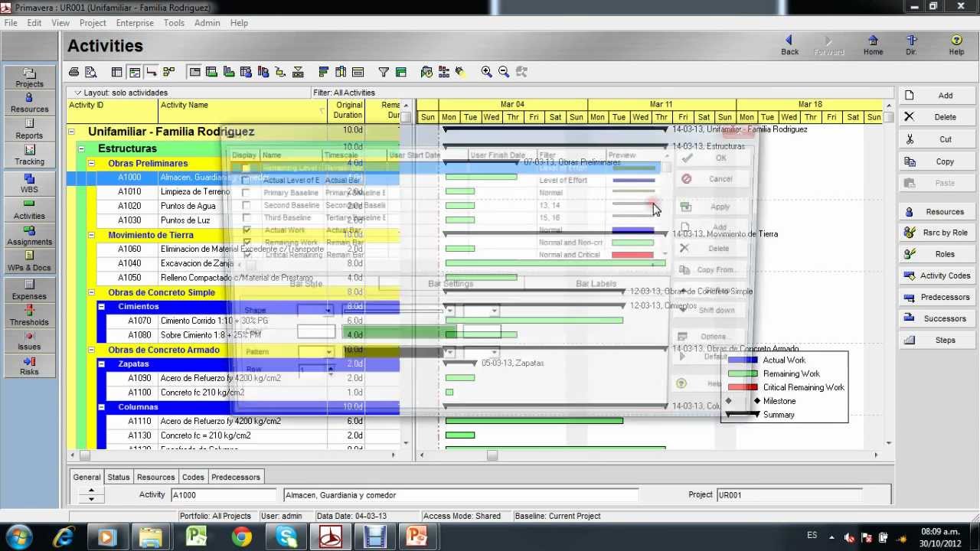Viewport: 980px width, 551px height.
Task: Click the Add button in command bar
Action: pos(937,96)
